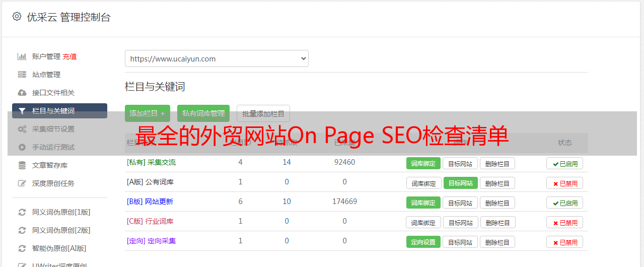Toggle 已启用 status for 网站更新
The width and height of the screenshot is (644, 267).
click(x=565, y=203)
